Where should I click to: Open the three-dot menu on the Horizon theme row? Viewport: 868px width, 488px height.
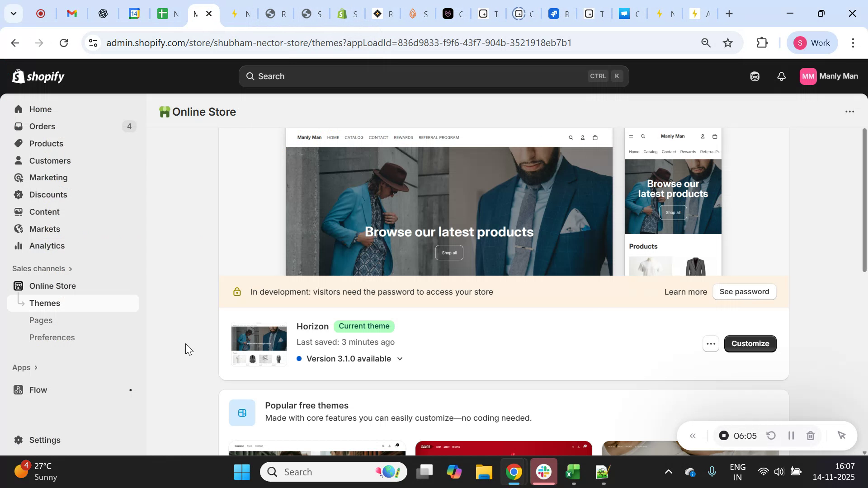(710, 343)
